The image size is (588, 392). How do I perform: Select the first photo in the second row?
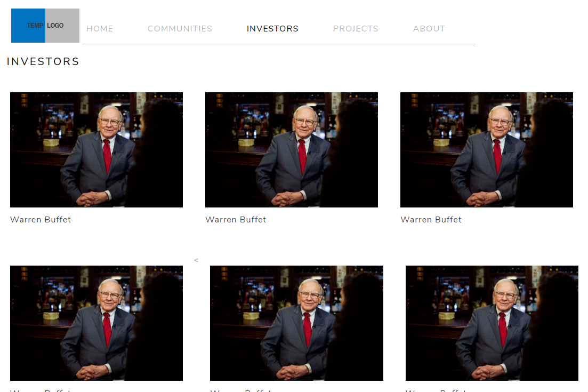tap(96, 323)
